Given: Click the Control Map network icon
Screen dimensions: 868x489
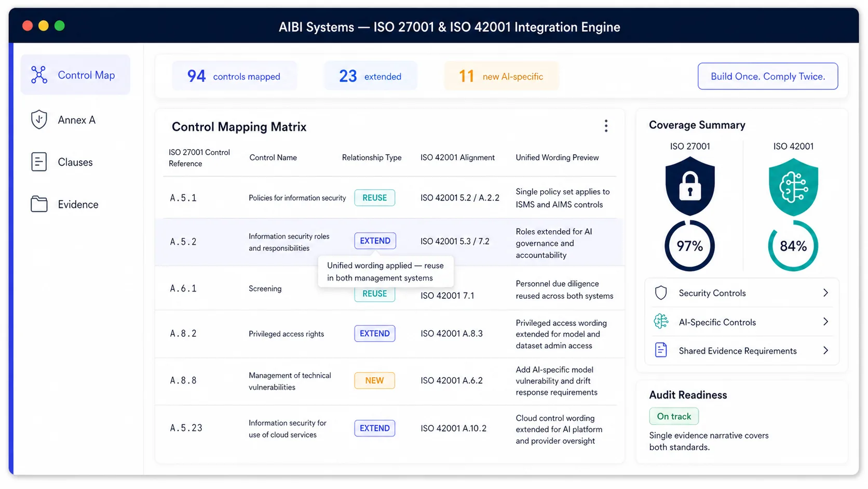Looking at the screenshot, I should tap(39, 75).
